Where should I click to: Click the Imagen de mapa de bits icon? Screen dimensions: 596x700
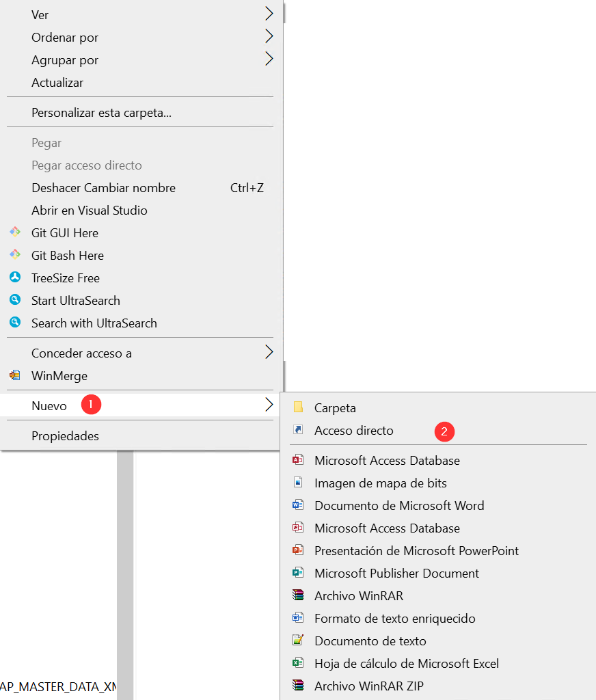(298, 482)
